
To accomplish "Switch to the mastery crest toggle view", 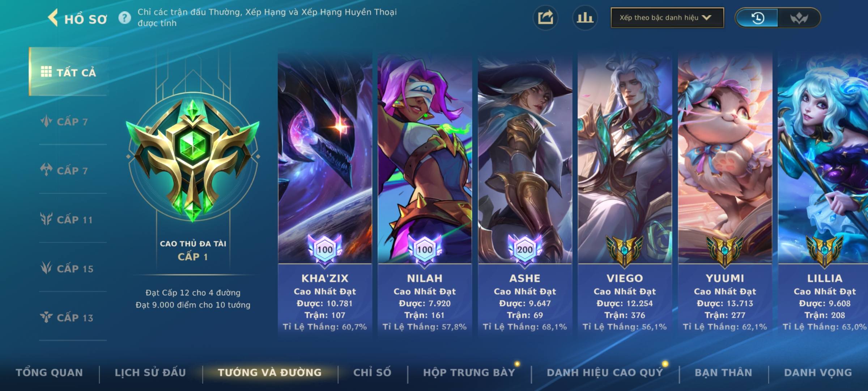I will pos(799,18).
